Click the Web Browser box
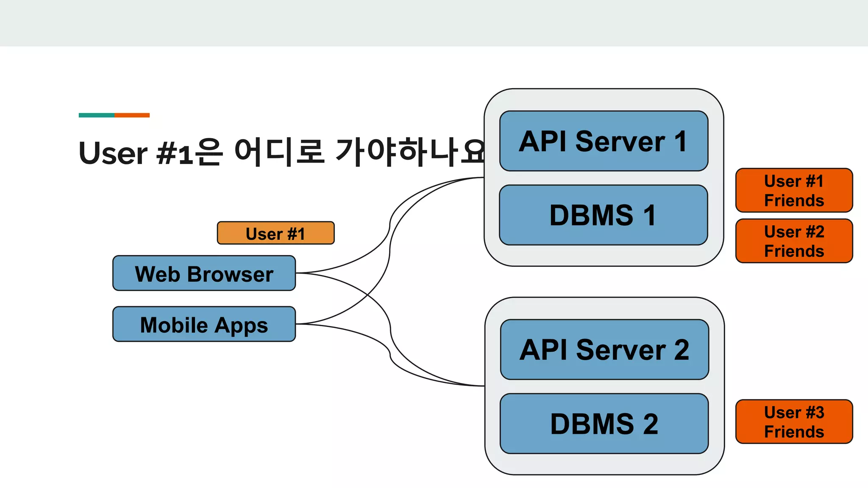The width and height of the screenshot is (868, 488). [x=204, y=273]
